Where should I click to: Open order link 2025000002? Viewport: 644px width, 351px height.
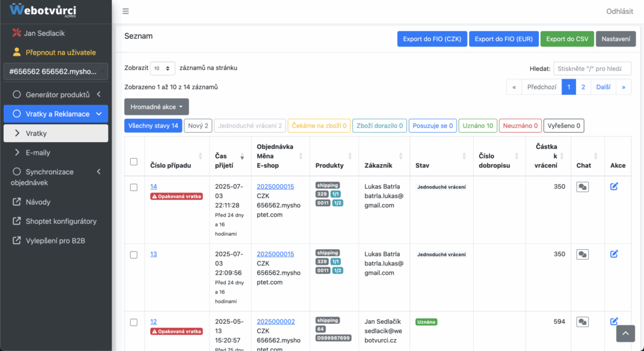pos(275,321)
